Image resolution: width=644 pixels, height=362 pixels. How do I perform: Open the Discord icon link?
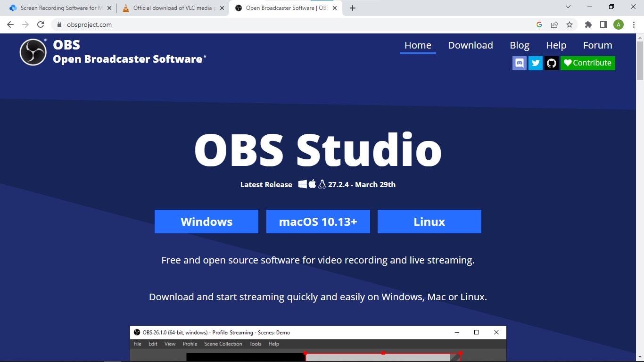(520, 63)
